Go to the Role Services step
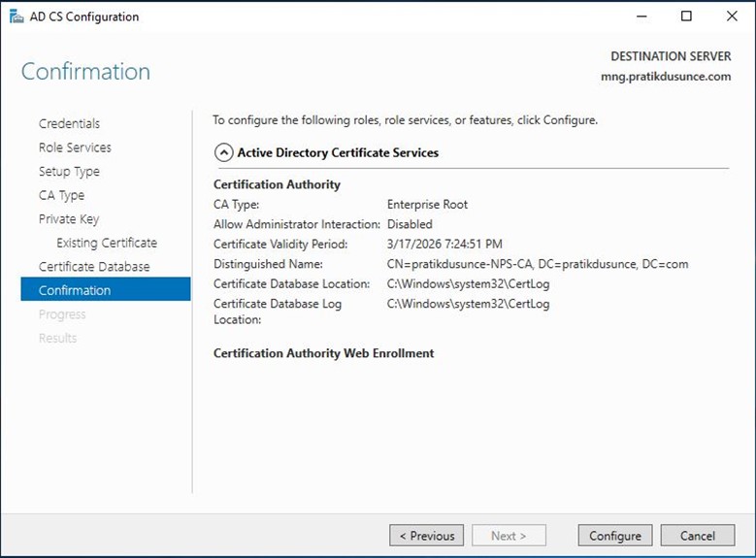Image resolution: width=756 pixels, height=558 pixels. tap(75, 148)
